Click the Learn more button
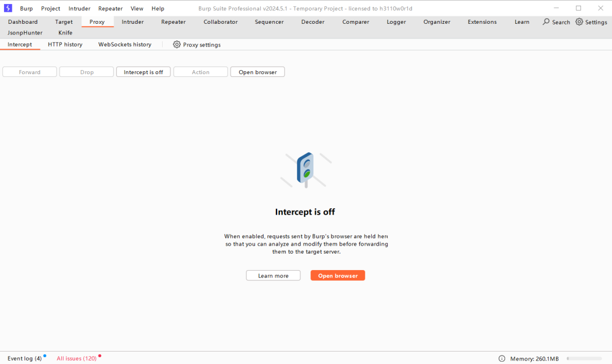Screen dimensions: 612x364 pos(273,276)
